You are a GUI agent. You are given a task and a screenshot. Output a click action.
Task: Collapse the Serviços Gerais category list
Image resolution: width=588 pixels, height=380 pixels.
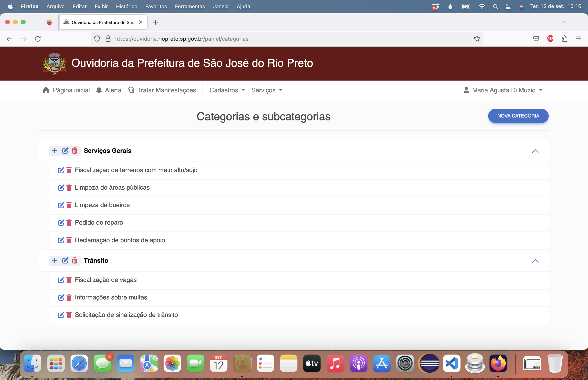[535, 151]
